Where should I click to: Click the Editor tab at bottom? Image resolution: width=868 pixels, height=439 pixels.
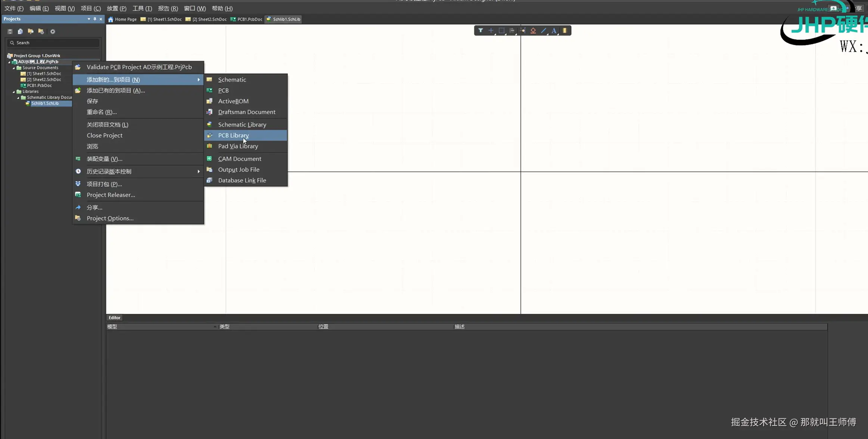(114, 318)
